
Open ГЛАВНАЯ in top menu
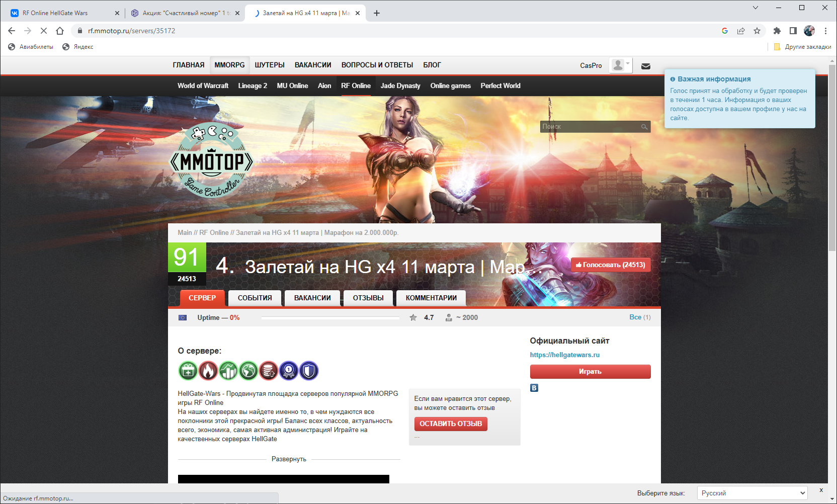[x=189, y=65]
